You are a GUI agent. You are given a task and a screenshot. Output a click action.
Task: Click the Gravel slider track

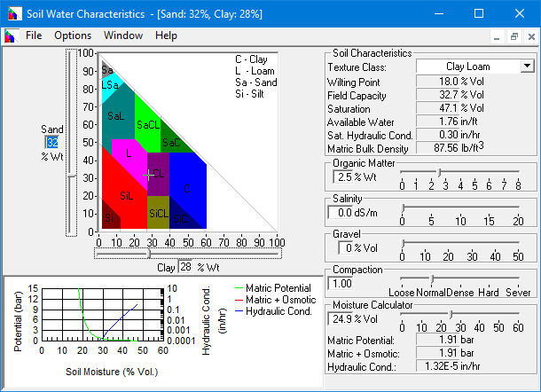461,242
